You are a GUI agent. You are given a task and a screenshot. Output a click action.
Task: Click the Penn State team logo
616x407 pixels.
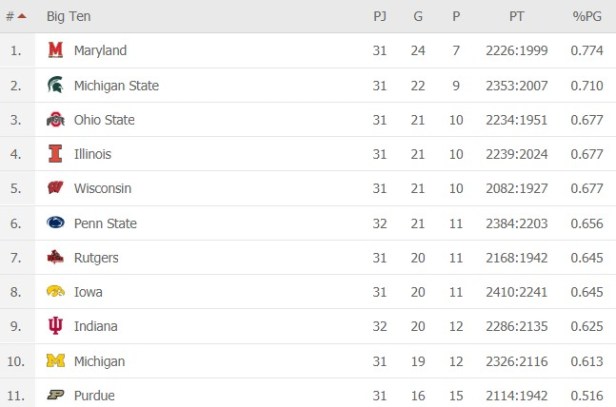55,223
